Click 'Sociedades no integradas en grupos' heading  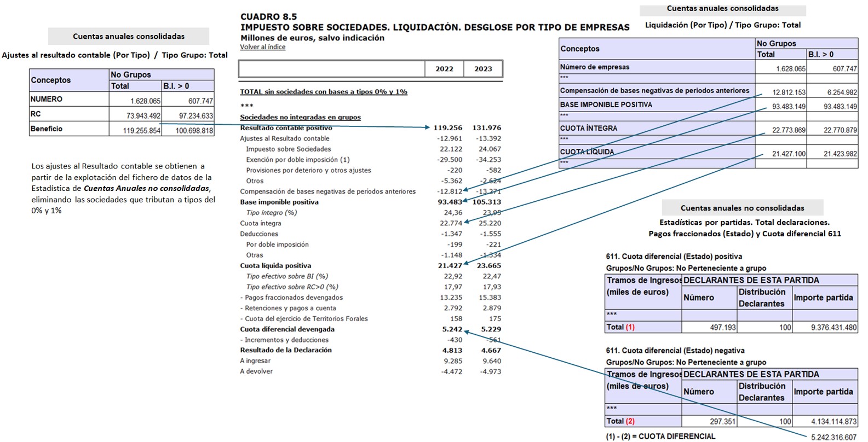tap(300, 117)
